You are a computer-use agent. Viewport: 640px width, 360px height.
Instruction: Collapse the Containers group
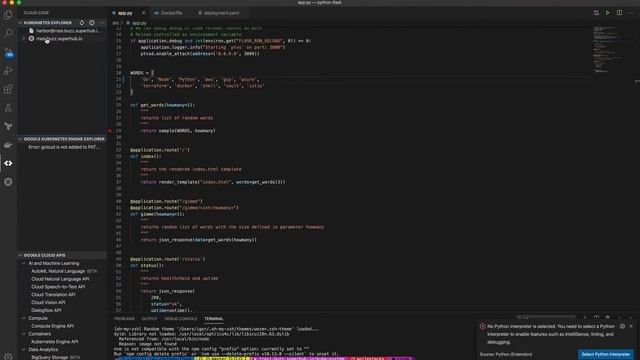coord(39,334)
